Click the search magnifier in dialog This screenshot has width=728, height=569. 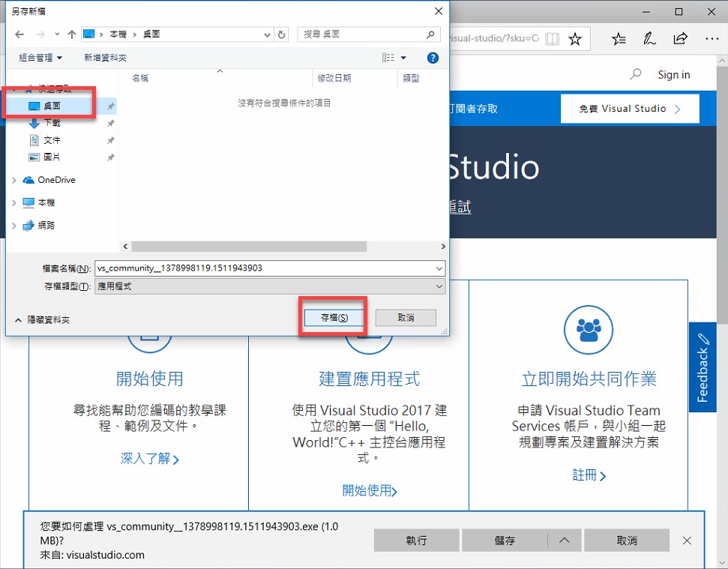[430, 34]
